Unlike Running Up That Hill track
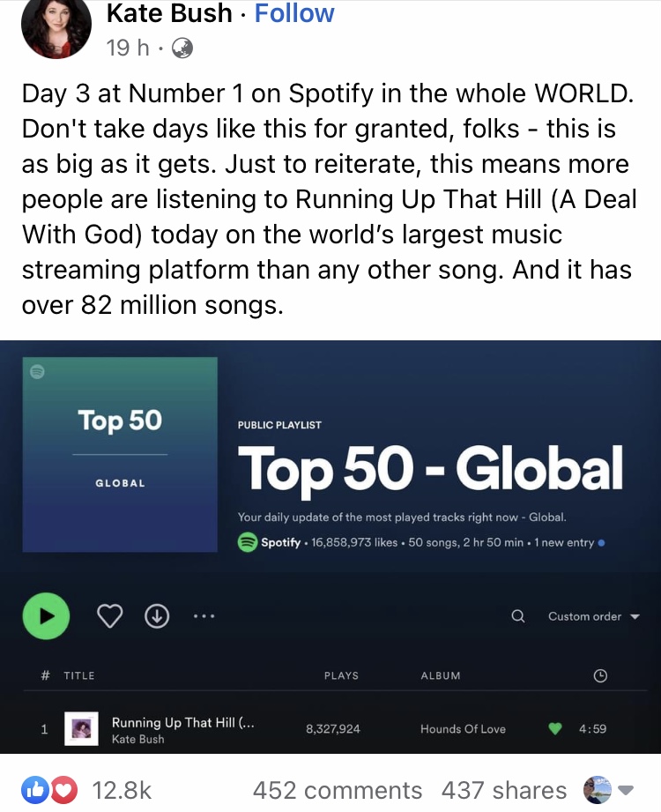 click(x=554, y=728)
